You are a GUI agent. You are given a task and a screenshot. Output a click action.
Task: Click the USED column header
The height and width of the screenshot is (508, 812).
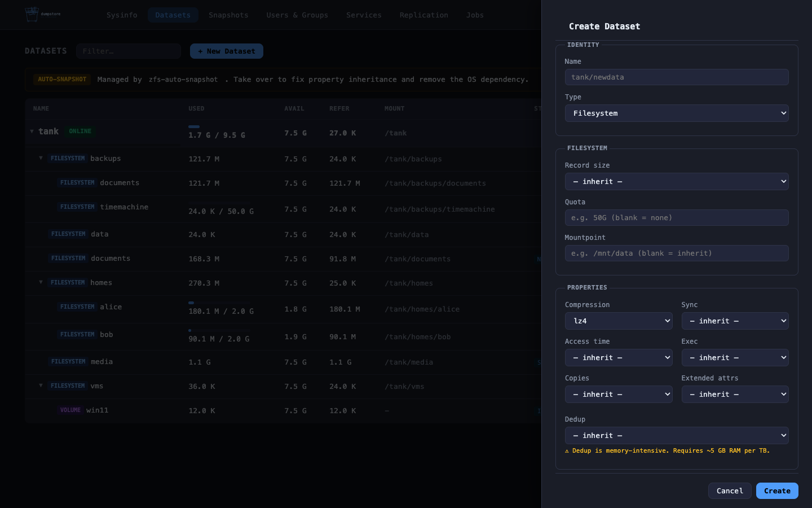(x=196, y=108)
